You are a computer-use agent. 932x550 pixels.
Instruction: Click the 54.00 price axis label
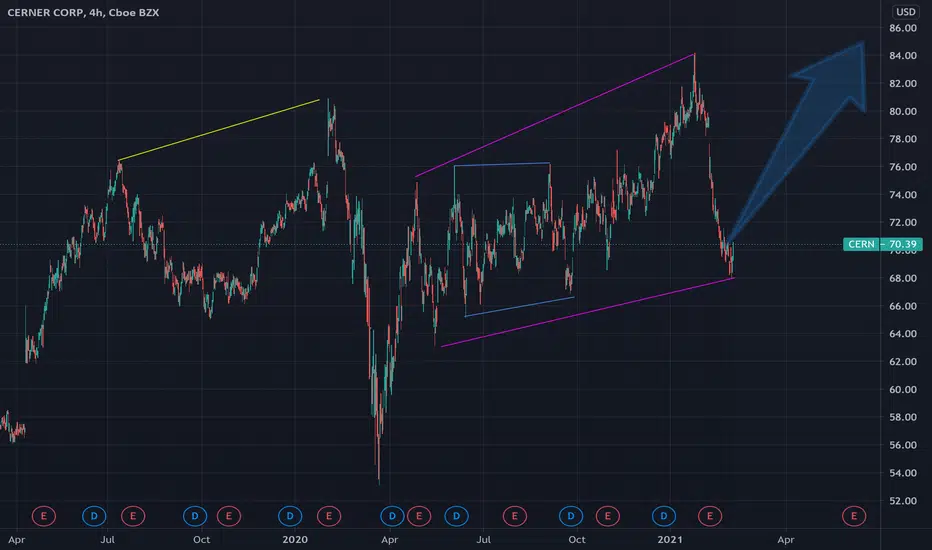tap(903, 473)
